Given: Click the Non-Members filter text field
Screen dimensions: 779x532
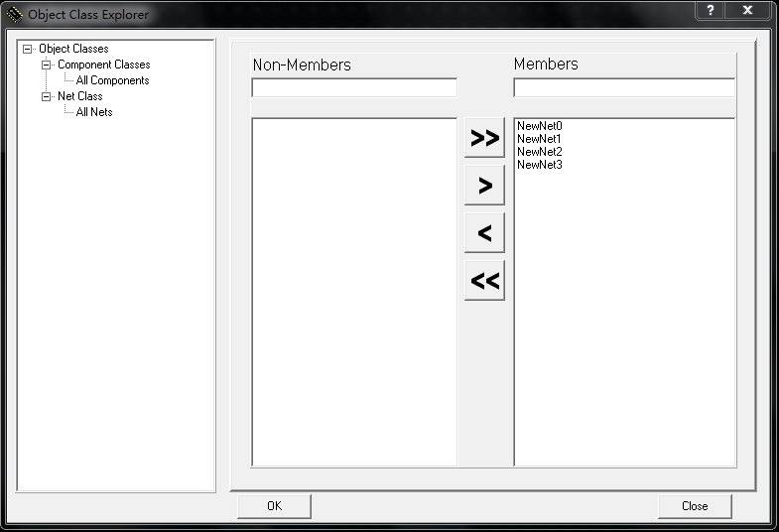Looking at the screenshot, I should click(354, 87).
